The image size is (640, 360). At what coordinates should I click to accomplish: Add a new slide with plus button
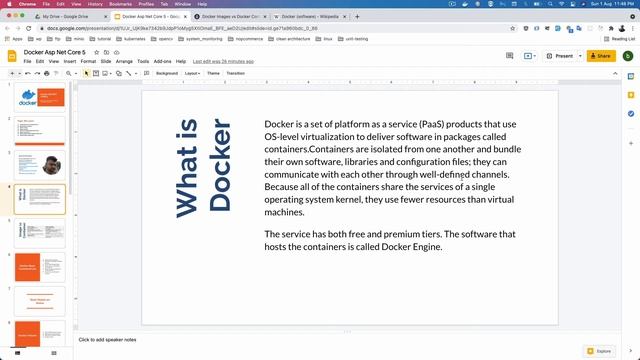[12, 73]
